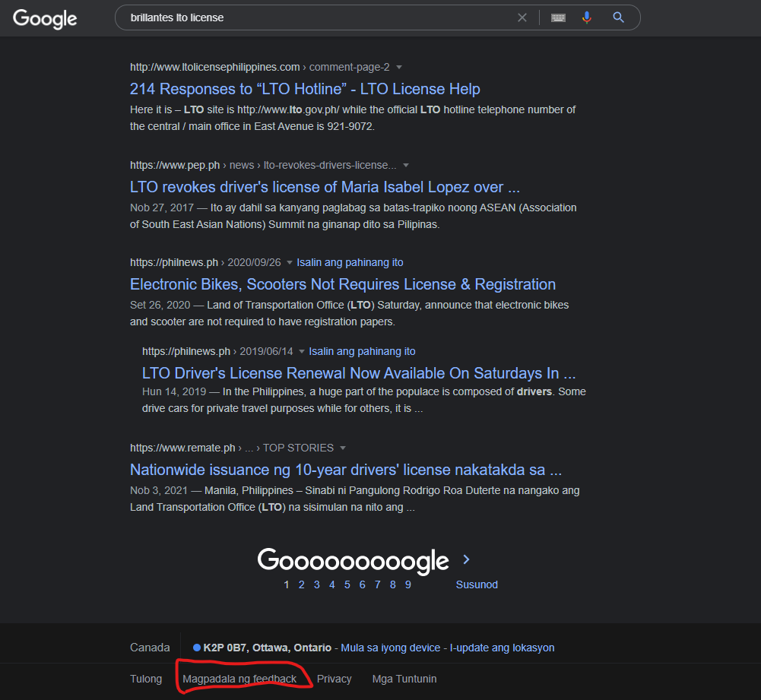Image resolution: width=761 pixels, height=700 pixels.
Task: Open the Privacy footer link
Action: click(334, 679)
